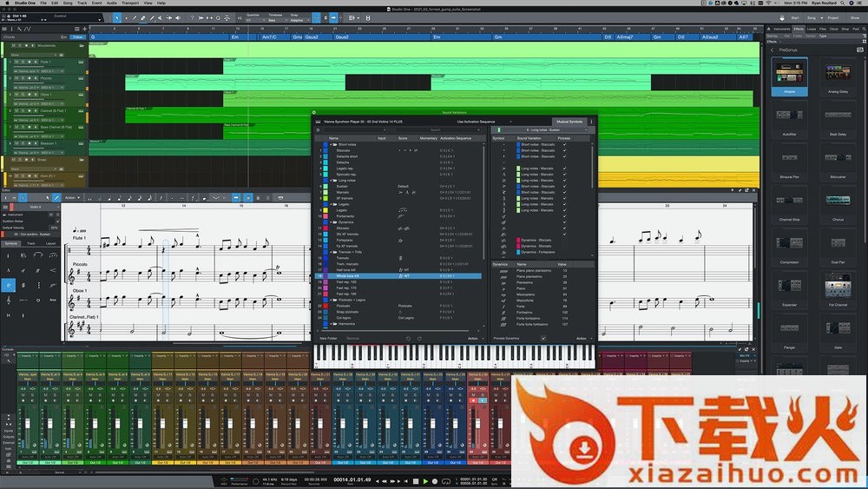This screenshot has width=868, height=489.
Task: Open the Event menu
Action: (97, 3)
